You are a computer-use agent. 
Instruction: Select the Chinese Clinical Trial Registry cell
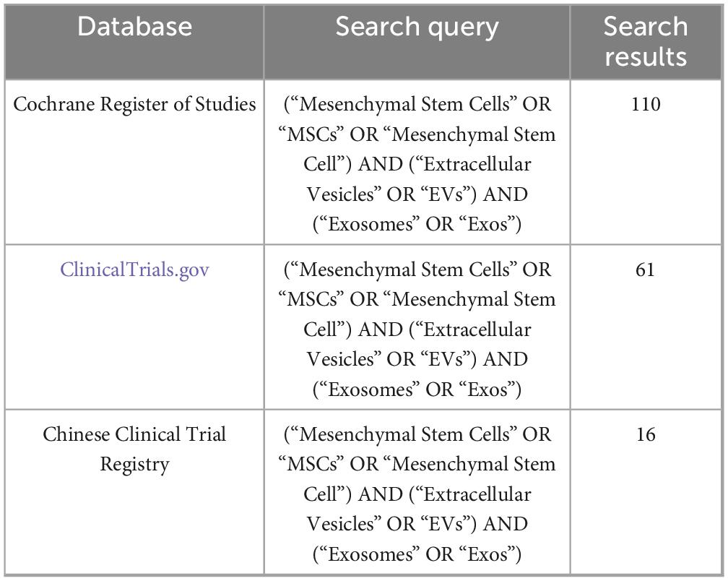(x=134, y=449)
